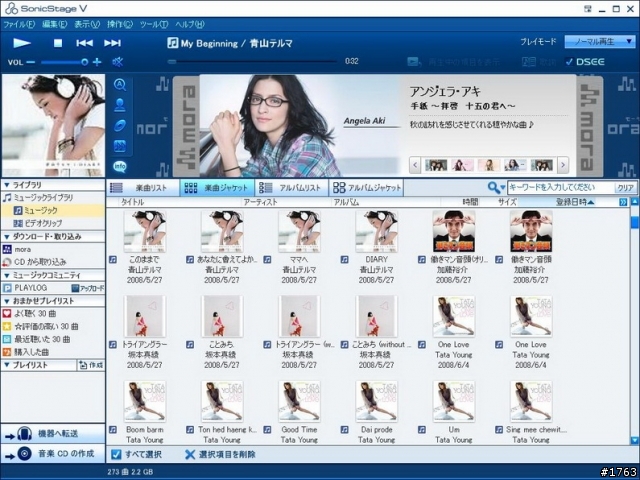Open the 編集 menu
640x480 pixels.
pos(54,24)
